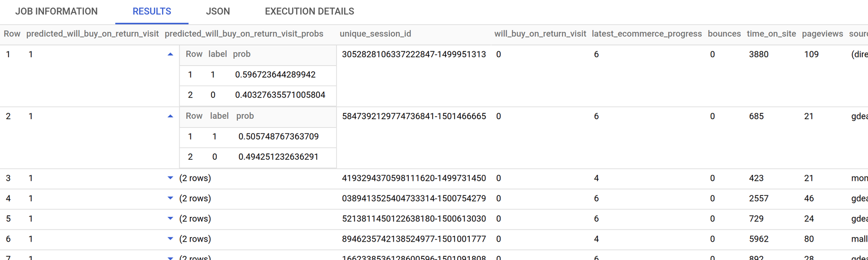Select session ID ending in 1499951313

413,55
